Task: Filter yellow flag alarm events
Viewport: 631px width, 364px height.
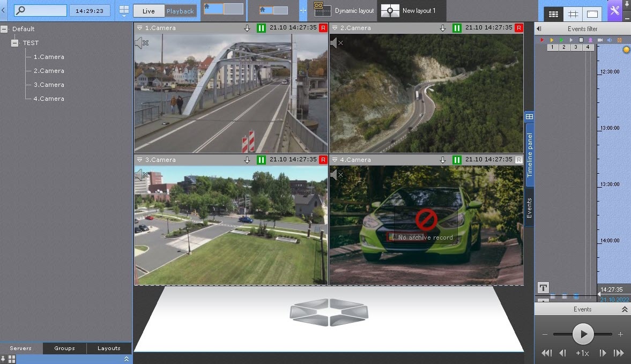Action: click(552, 40)
